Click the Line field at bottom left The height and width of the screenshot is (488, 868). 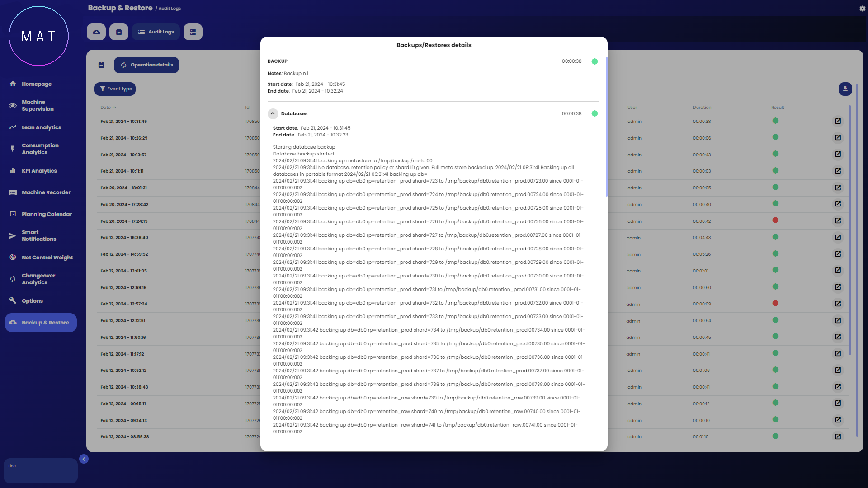point(41,470)
